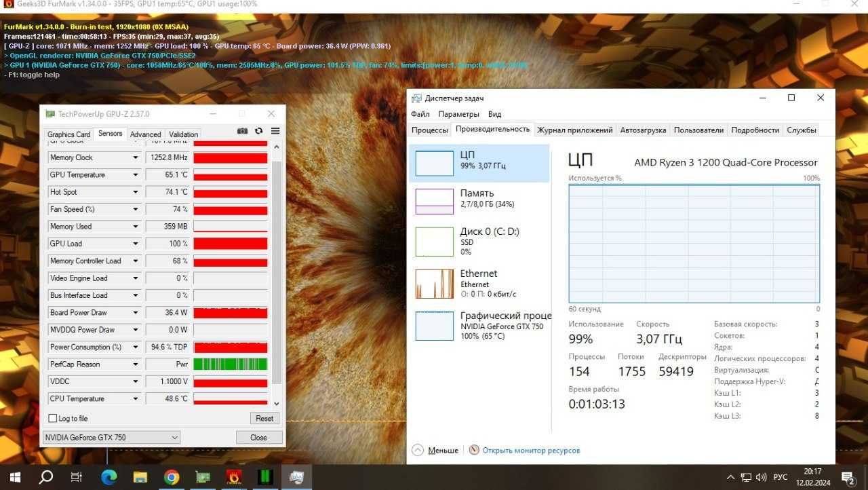Image resolution: width=868 pixels, height=490 pixels.
Task: Toggle the Log to file checkbox
Action: [x=53, y=418]
